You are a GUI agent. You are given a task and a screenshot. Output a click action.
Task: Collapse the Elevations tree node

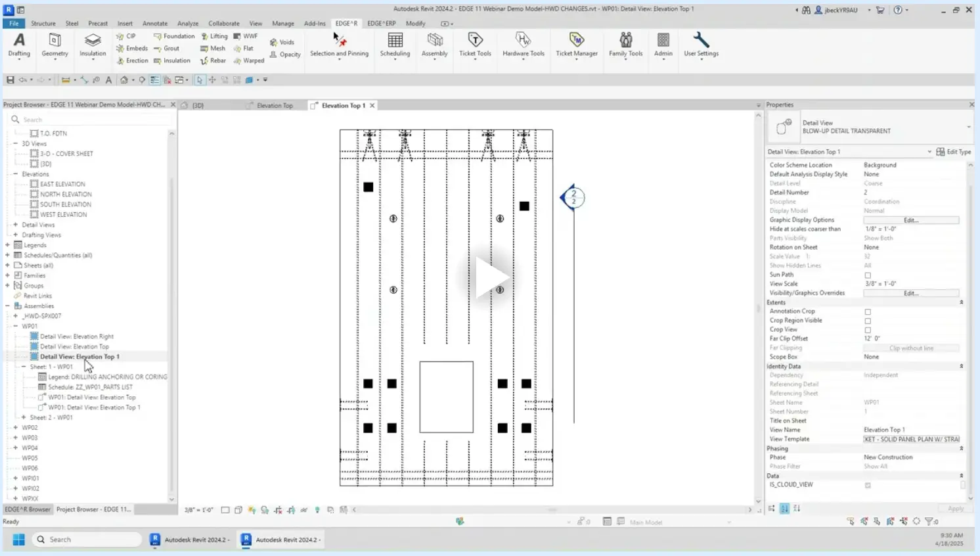[x=16, y=174]
